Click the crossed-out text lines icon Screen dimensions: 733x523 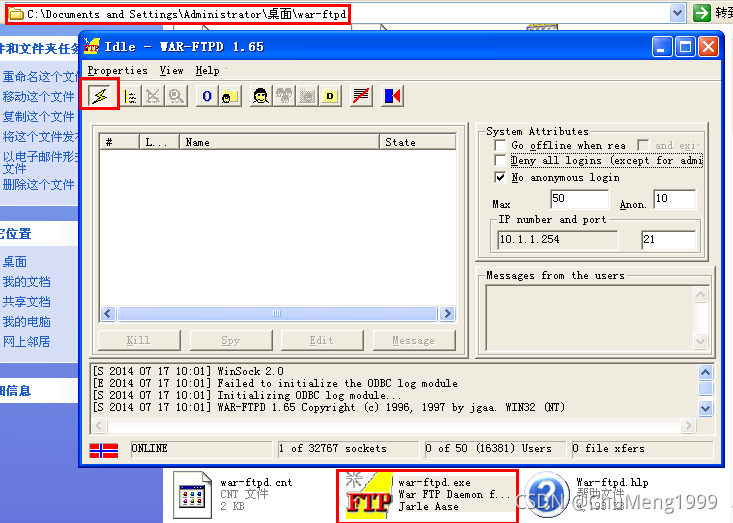(x=361, y=96)
